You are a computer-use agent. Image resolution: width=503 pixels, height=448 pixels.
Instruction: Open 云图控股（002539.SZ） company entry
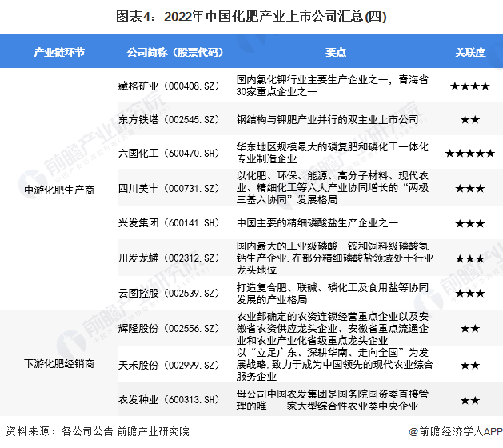pyautogui.click(x=168, y=294)
